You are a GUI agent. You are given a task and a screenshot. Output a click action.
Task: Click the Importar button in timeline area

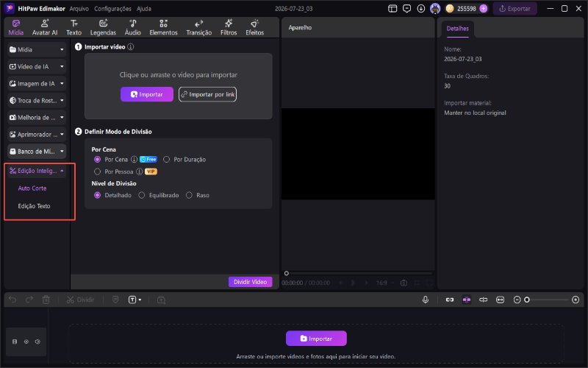point(316,339)
